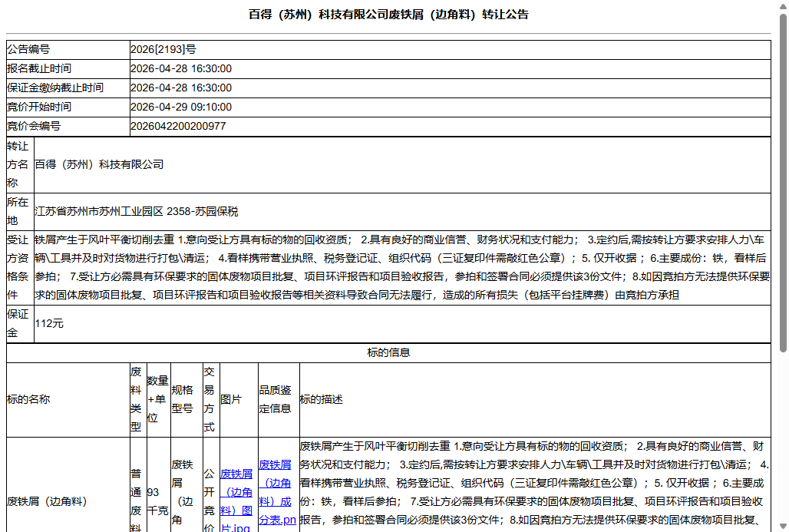Click the scrollbar up arrow

(783, 5)
